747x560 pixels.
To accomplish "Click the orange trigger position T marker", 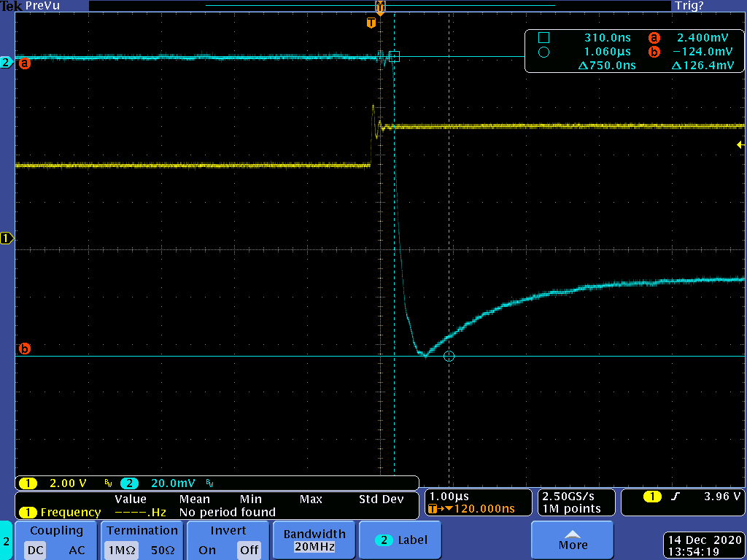I will pos(371,23).
